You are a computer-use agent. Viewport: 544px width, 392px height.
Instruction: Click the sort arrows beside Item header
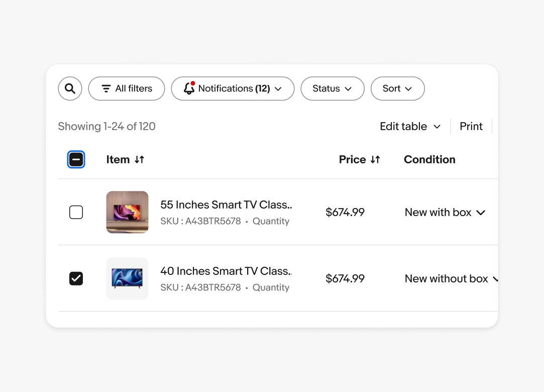pyautogui.click(x=139, y=159)
